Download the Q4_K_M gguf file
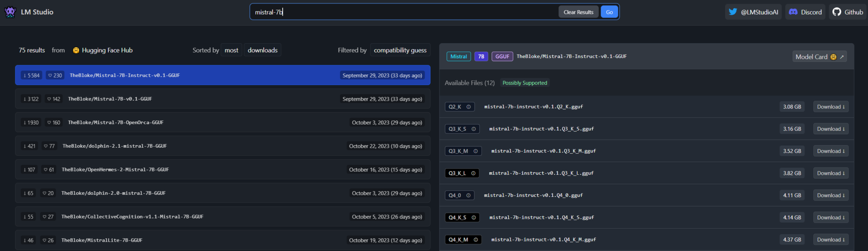 point(831,240)
